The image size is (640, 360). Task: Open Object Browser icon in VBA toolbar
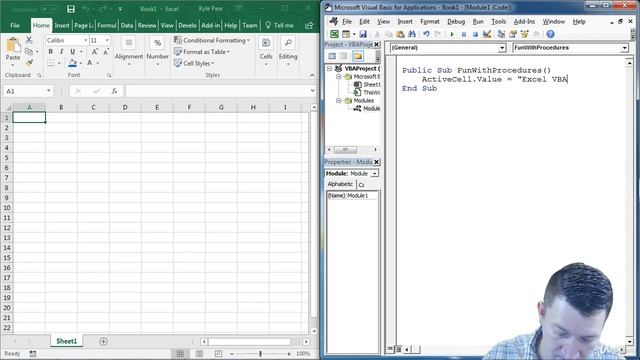click(x=524, y=34)
